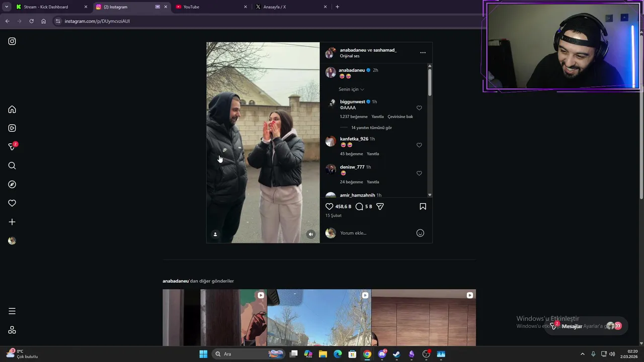Expand '14 yanıtın tümünü gör' replies
This screenshot has height=362, width=644.
coord(371,128)
